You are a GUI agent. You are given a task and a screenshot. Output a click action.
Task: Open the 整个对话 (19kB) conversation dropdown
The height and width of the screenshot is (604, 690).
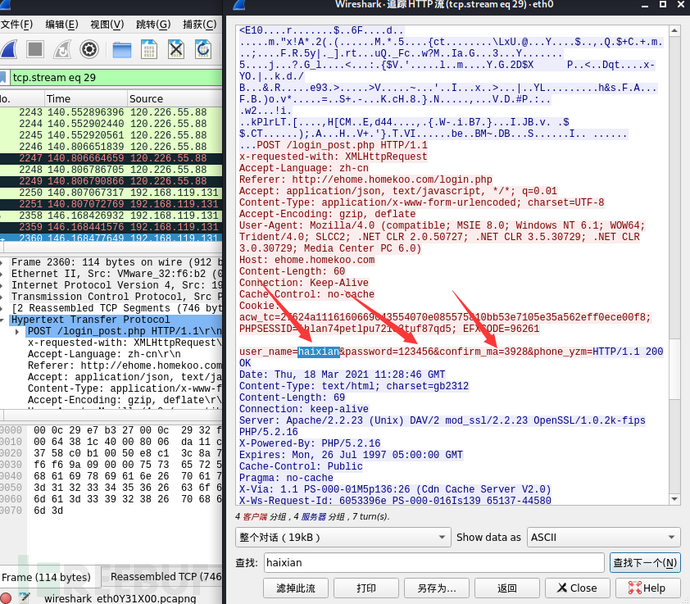(343, 537)
